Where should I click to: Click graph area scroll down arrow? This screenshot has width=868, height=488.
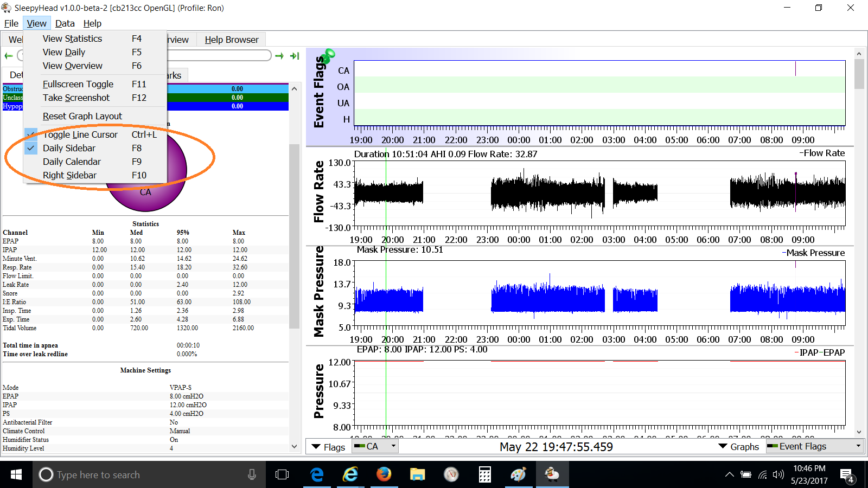click(x=859, y=432)
